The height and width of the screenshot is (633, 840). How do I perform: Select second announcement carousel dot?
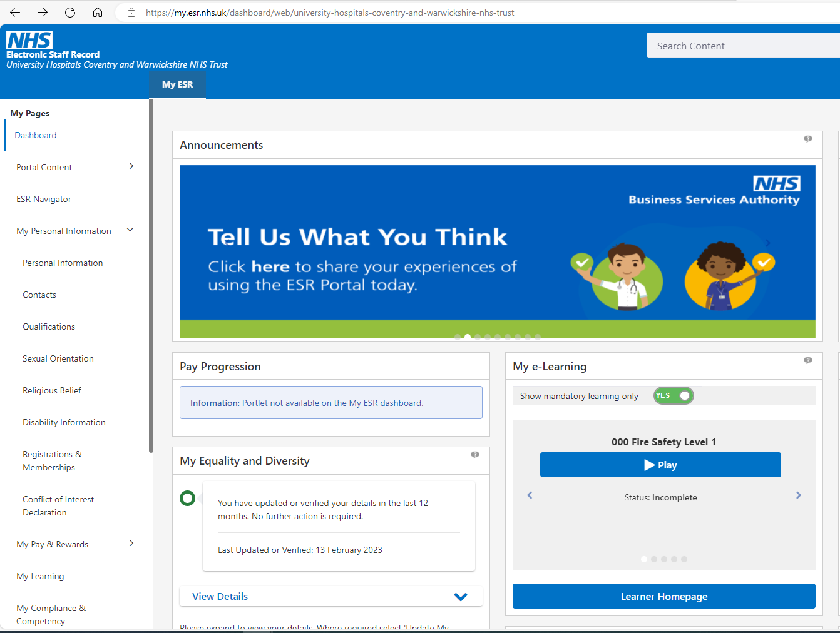(x=468, y=337)
